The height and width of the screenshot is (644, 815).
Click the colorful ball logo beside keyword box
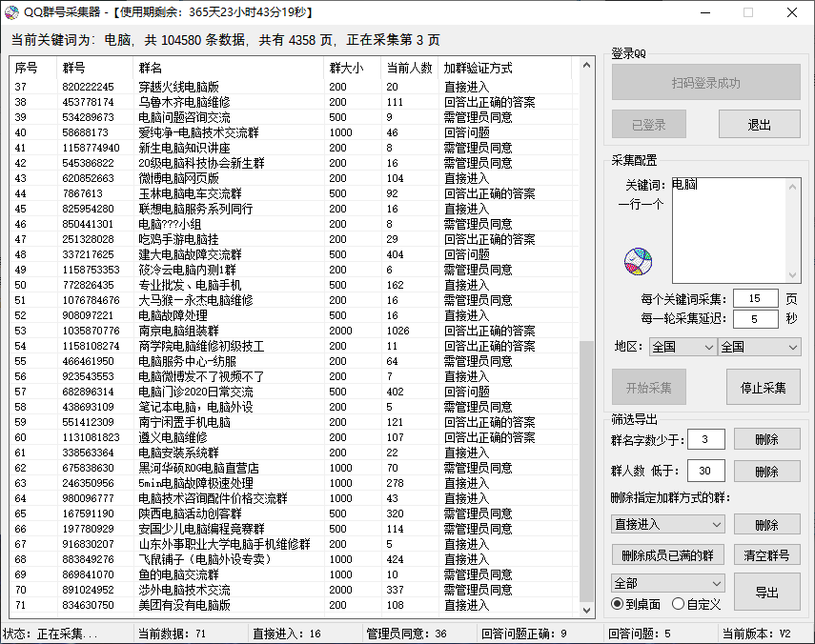point(638,261)
